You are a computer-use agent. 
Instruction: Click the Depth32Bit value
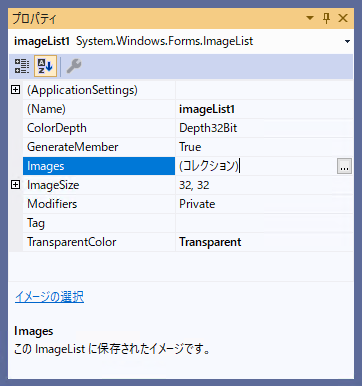coord(264,128)
